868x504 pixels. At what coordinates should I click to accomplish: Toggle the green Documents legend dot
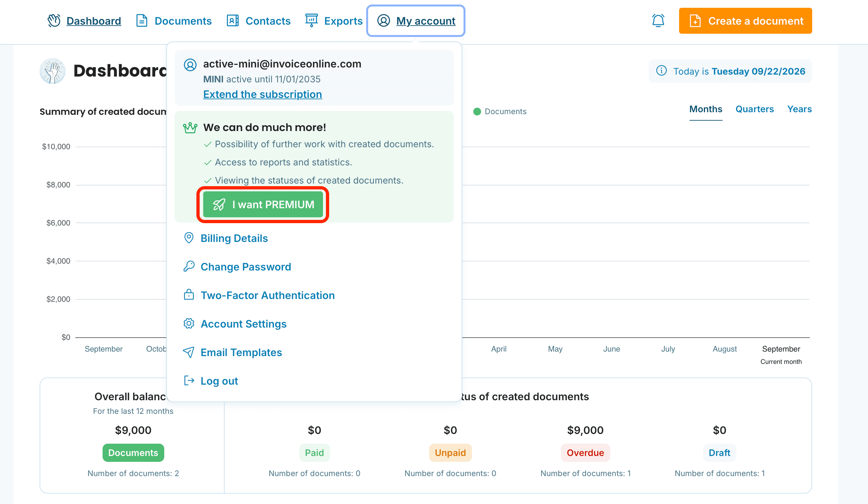(477, 112)
